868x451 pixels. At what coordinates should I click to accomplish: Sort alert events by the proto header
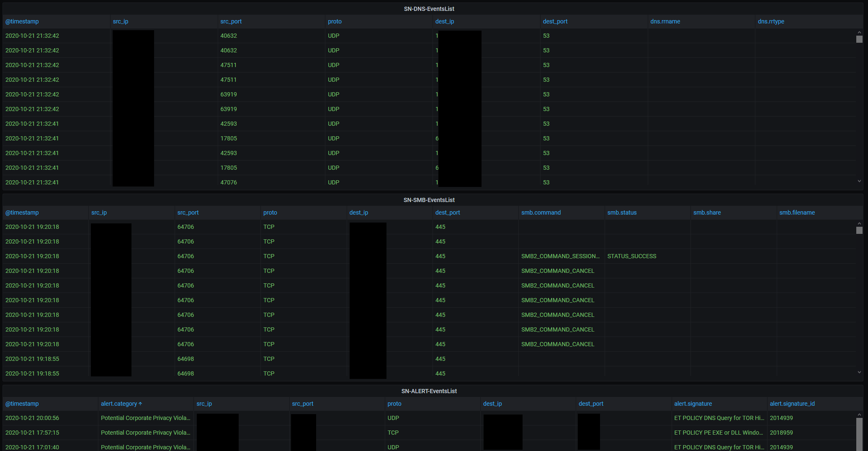click(x=394, y=404)
